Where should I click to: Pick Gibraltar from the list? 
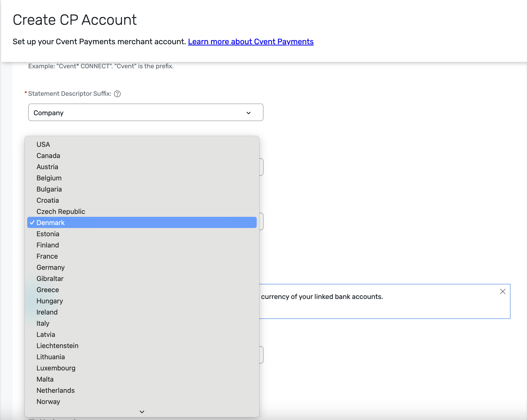pyautogui.click(x=142, y=279)
